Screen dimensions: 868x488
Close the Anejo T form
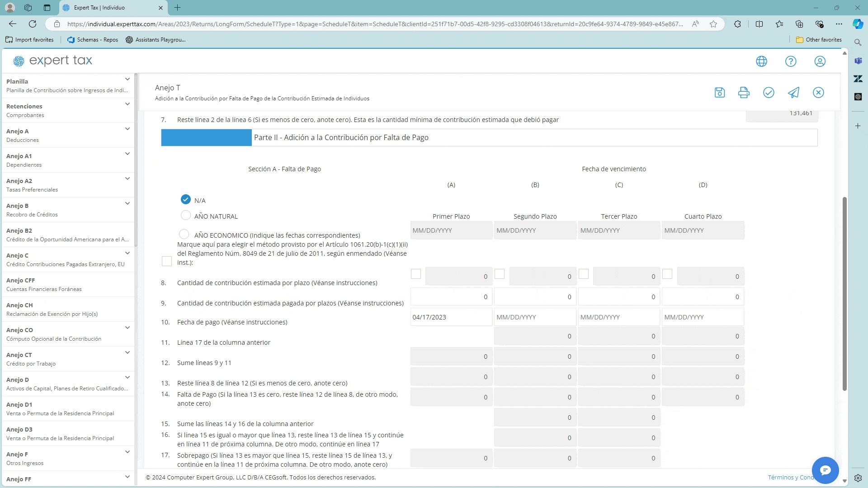(x=818, y=93)
